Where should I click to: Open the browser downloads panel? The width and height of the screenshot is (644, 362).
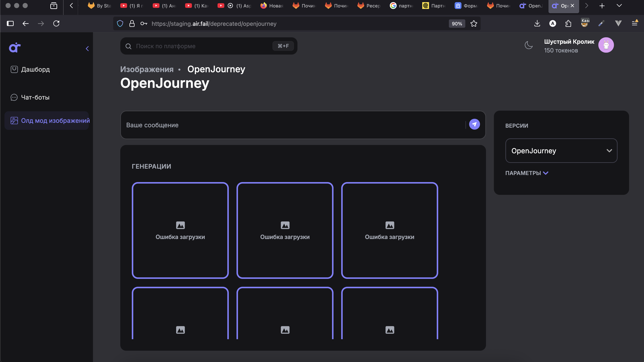click(x=537, y=23)
